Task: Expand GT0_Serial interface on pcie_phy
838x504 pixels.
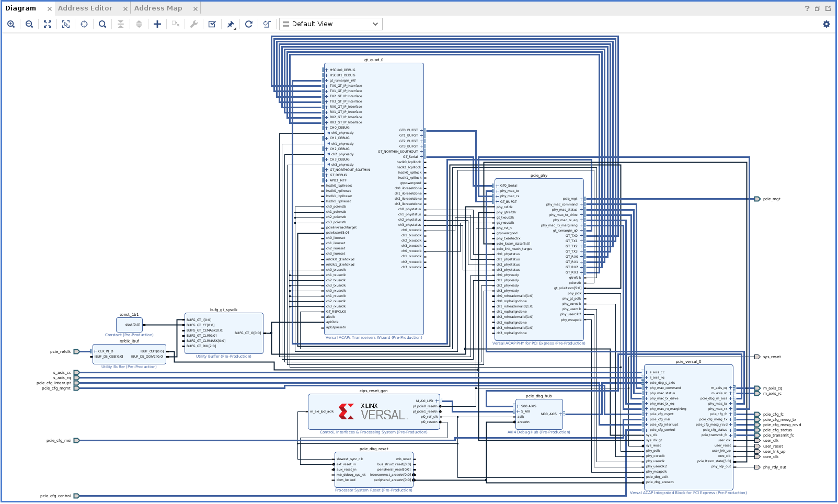Action: click(497, 186)
